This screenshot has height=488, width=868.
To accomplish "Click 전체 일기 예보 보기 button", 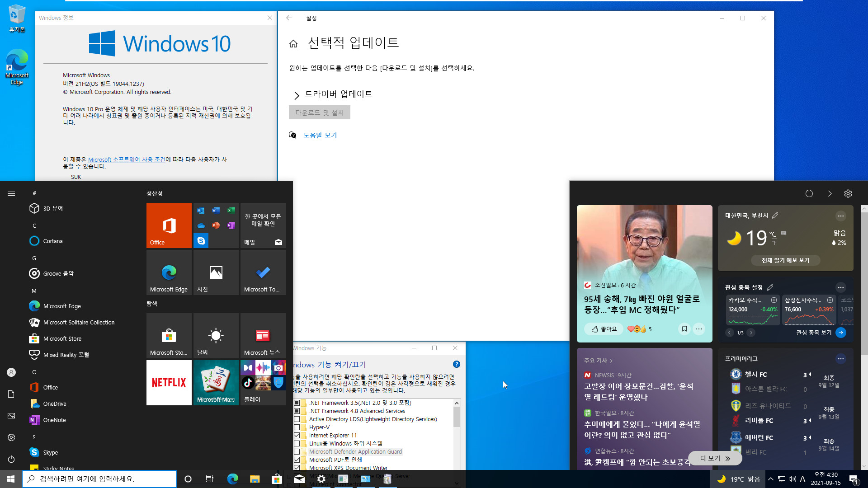I will pyautogui.click(x=785, y=260).
